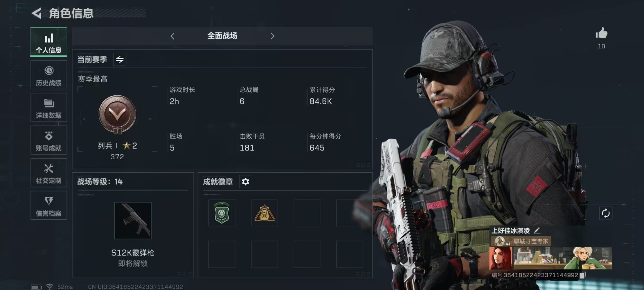Open the 聊城寻宝专家 title banner
Image resolution: width=644 pixels, height=290 pixels.
521,241
